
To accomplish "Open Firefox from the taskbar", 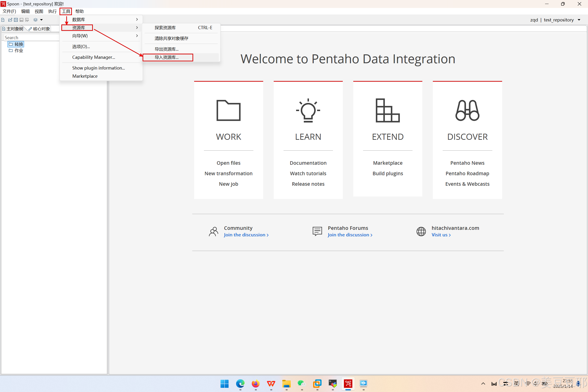I will coord(255,383).
